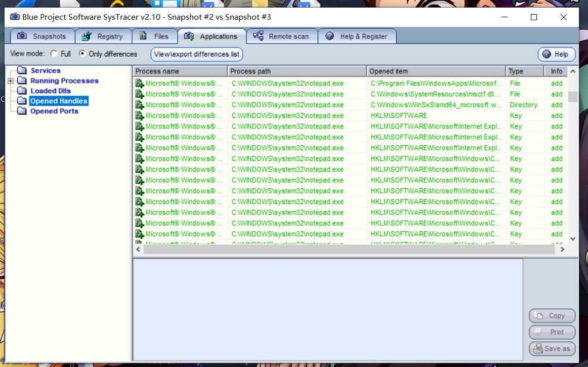Open the Snapshots tab
Screen dimensions: 588x367
pyautogui.click(x=43, y=36)
